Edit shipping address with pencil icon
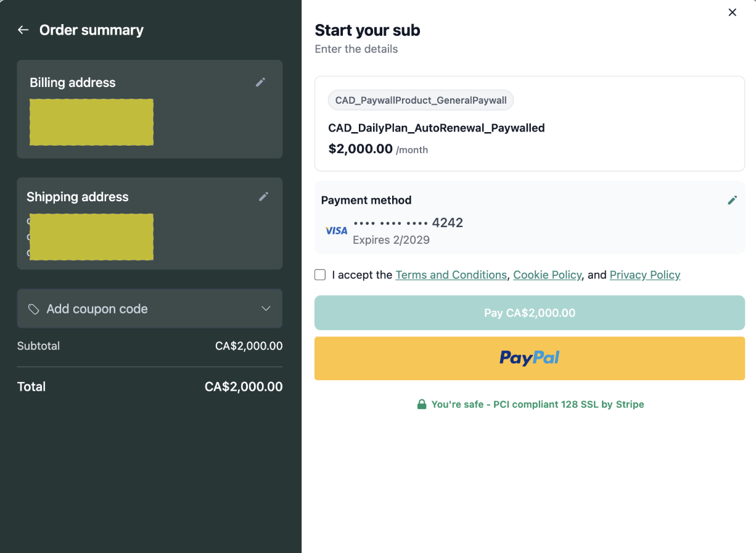Screen dimensions: 756x553 (264, 196)
